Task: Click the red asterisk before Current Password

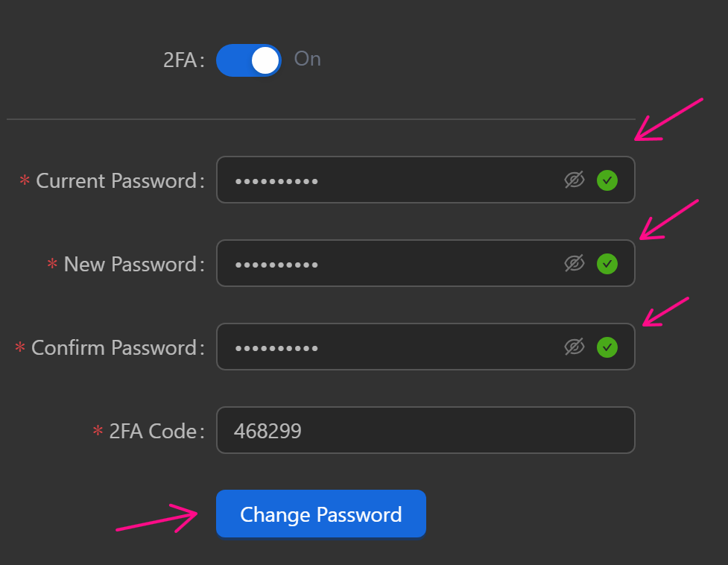Action: click(x=25, y=180)
